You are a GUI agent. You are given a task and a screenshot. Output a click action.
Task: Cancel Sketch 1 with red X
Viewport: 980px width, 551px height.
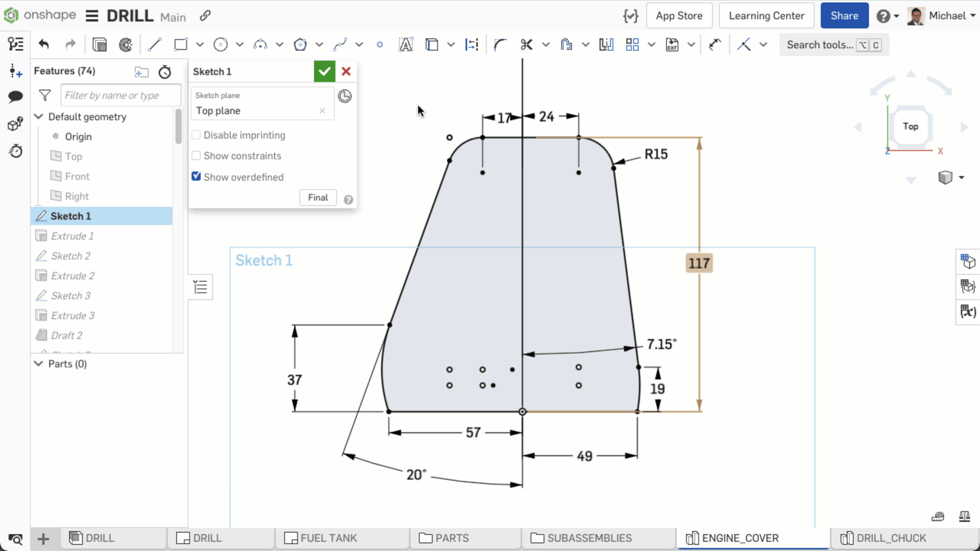[x=346, y=72]
